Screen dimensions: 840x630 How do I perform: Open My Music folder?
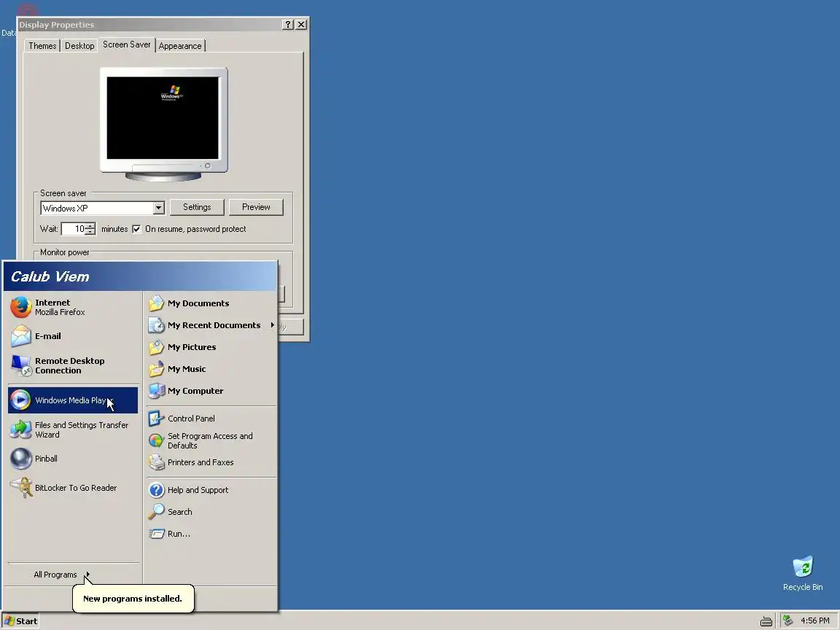211,369
